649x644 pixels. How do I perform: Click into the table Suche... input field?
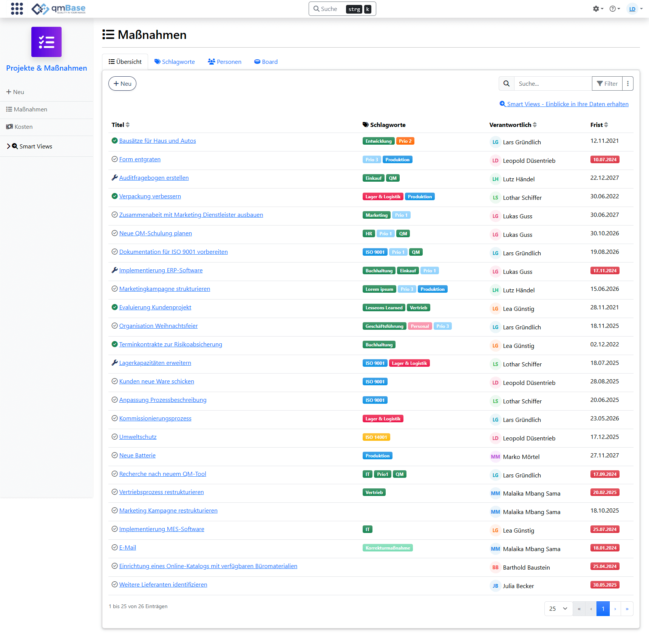click(553, 83)
